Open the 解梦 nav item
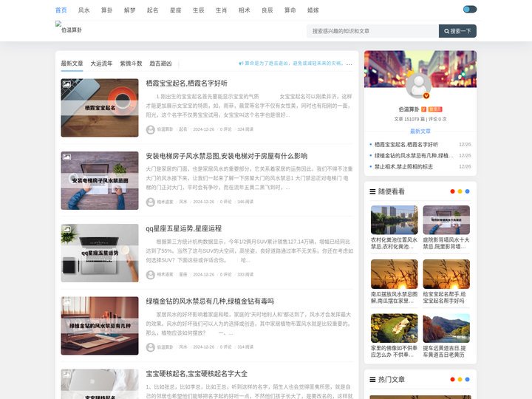The width and height of the screenshot is (532, 399). pos(129,10)
